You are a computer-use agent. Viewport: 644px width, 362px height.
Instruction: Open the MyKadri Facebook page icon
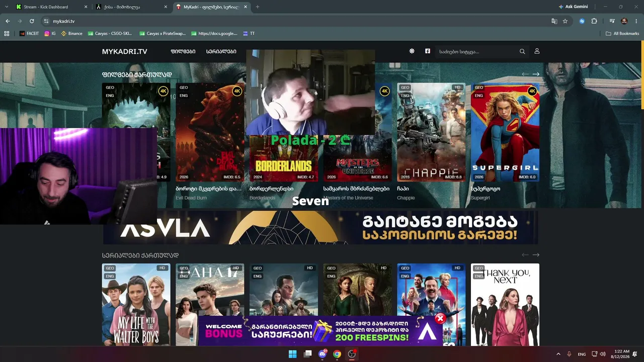[x=428, y=51]
